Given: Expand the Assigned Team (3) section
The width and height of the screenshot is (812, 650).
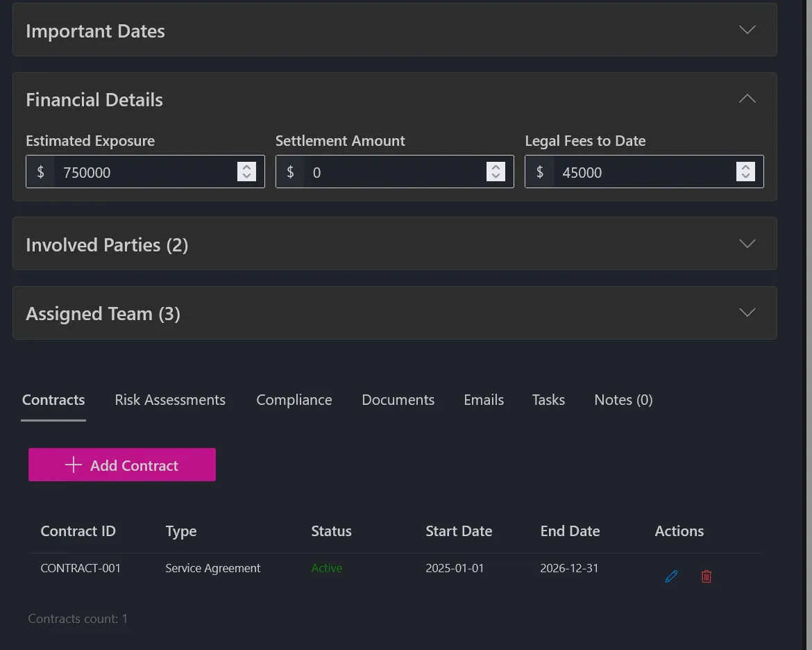Looking at the screenshot, I should (747, 312).
